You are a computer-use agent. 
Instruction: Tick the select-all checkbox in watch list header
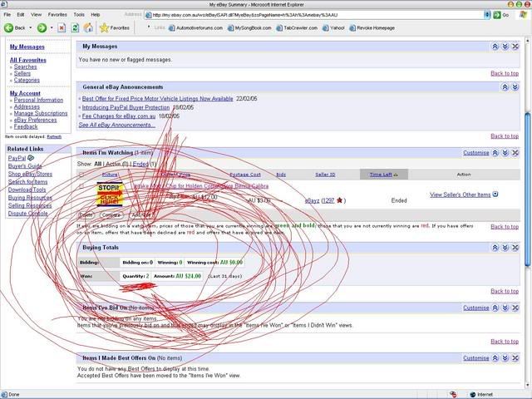pyautogui.click(x=81, y=175)
